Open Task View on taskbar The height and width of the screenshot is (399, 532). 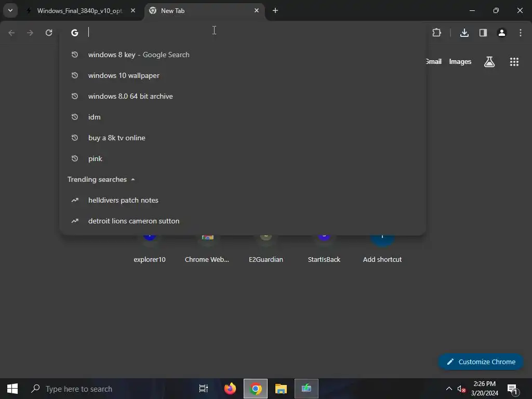(203, 389)
